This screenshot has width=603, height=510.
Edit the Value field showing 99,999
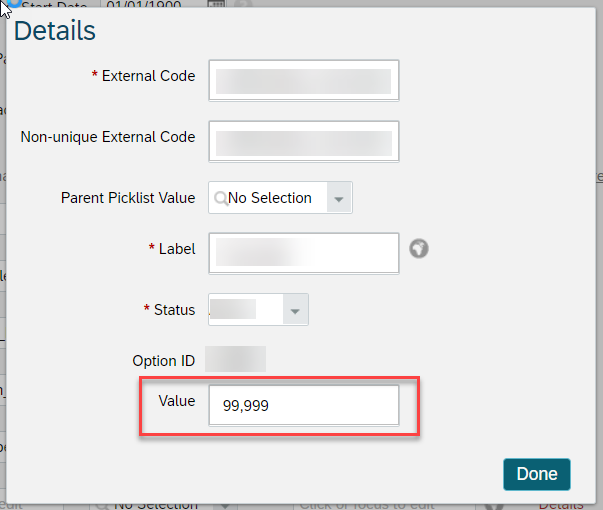[304, 405]
